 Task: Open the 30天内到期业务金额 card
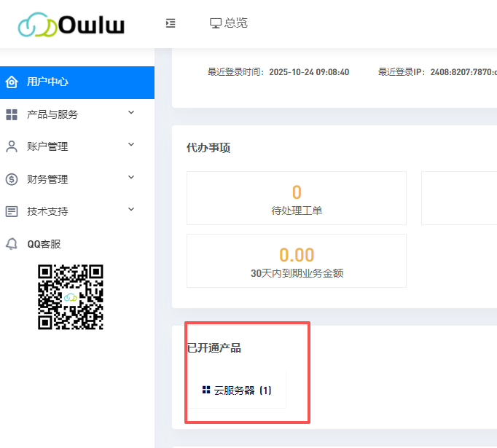[x=297, y=261]
